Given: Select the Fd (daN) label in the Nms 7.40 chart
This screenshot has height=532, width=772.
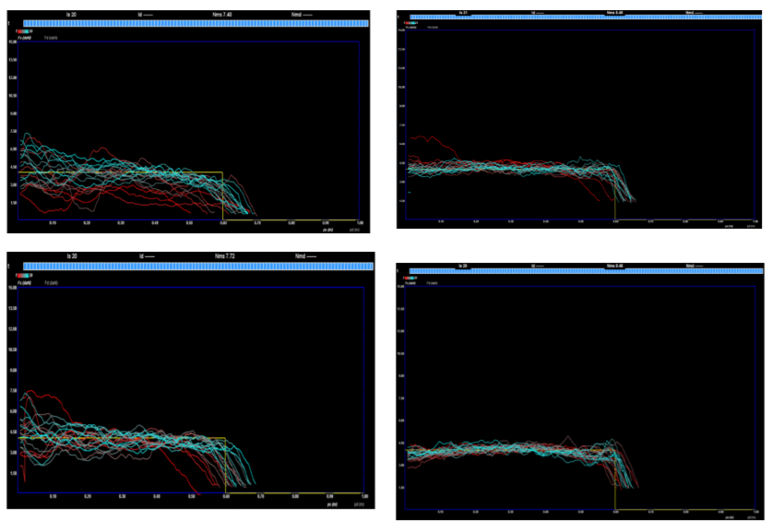Looking at the screenshot, I should point(51,38).
